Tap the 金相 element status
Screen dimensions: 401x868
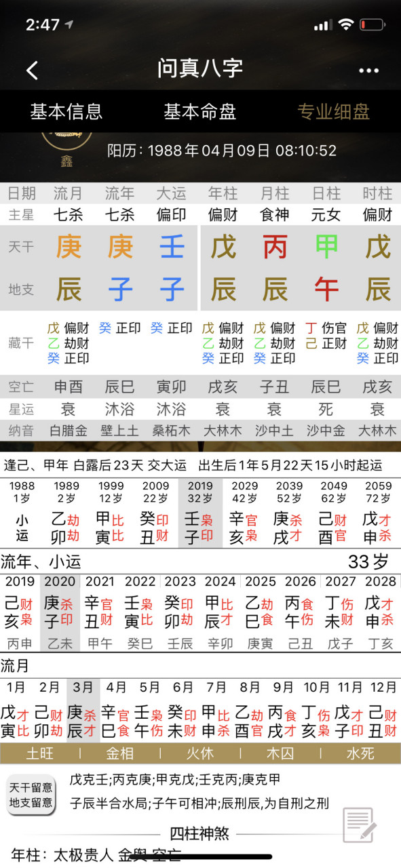point(119,753)
